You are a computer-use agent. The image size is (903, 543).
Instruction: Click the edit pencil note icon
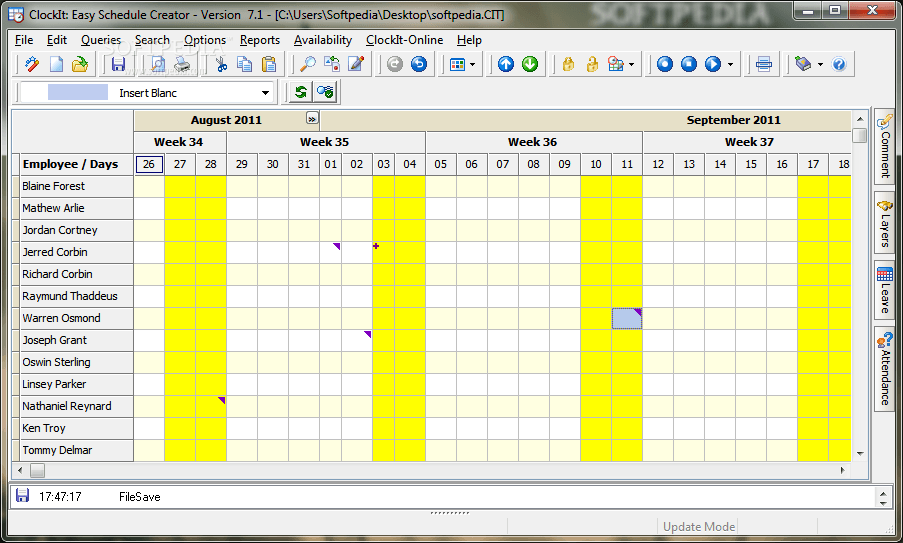[x=356, y=64]
